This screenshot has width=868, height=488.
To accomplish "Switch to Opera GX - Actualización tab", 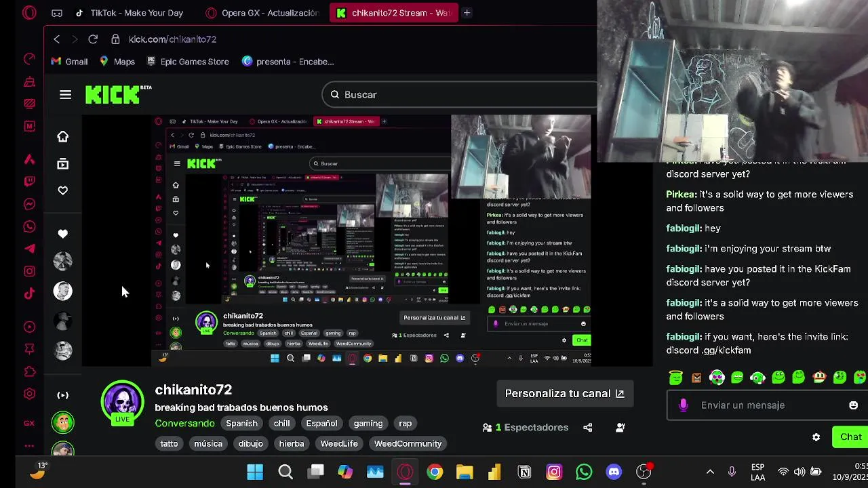I will click(x=262, y=13).
